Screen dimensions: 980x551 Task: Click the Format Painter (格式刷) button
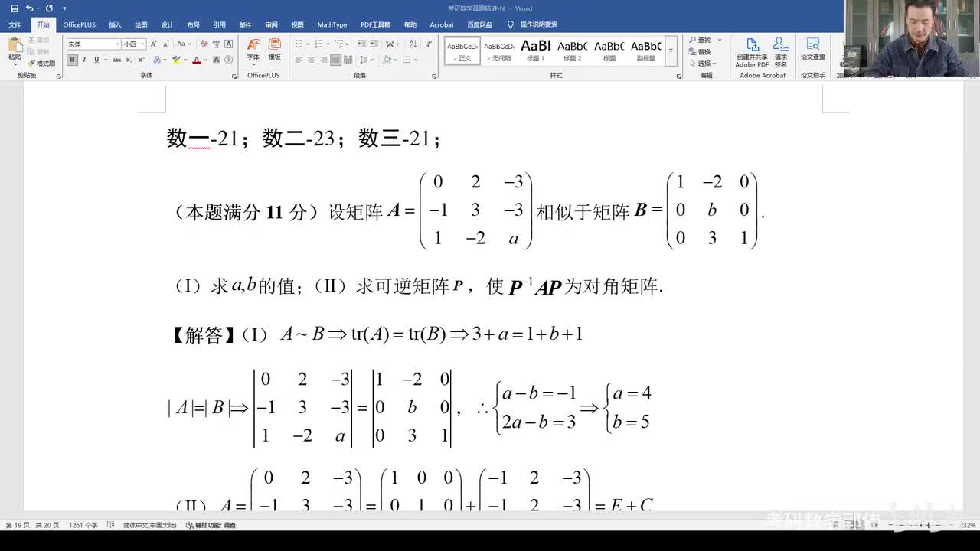[x=41, y=64]
